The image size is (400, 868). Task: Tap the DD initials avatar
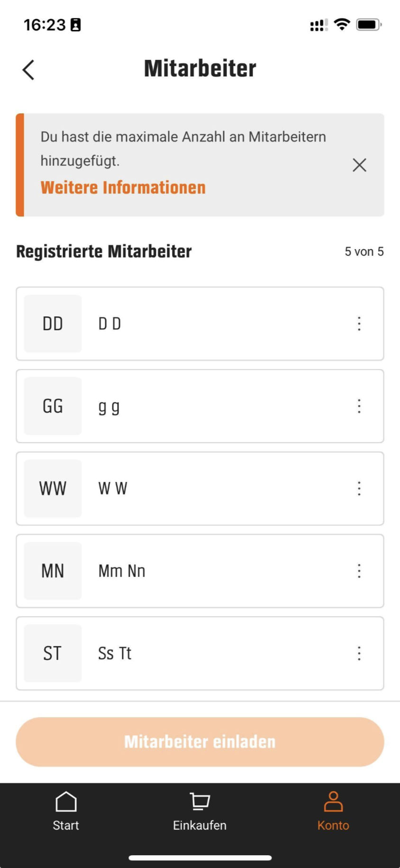53,323
